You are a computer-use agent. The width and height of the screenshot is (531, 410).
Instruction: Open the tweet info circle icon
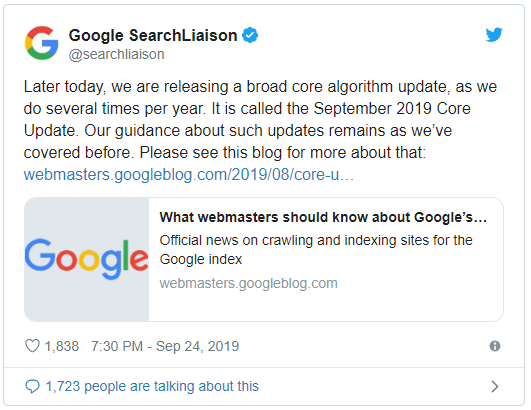(x=495, y=346)
